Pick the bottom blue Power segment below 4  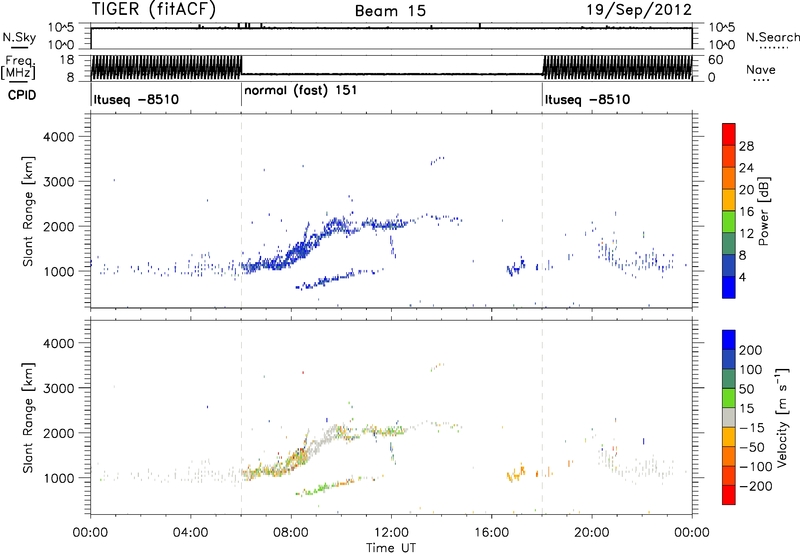(729, 288)
